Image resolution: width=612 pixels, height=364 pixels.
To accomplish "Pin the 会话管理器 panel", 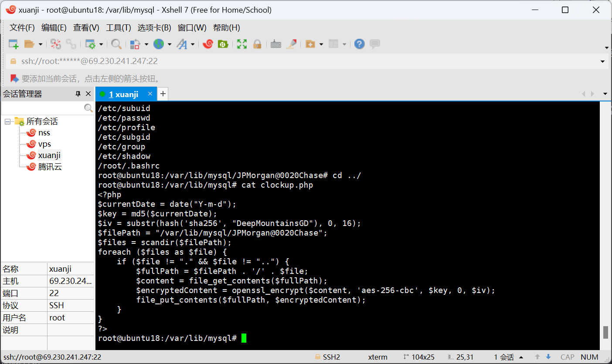I will pos(78,94).
